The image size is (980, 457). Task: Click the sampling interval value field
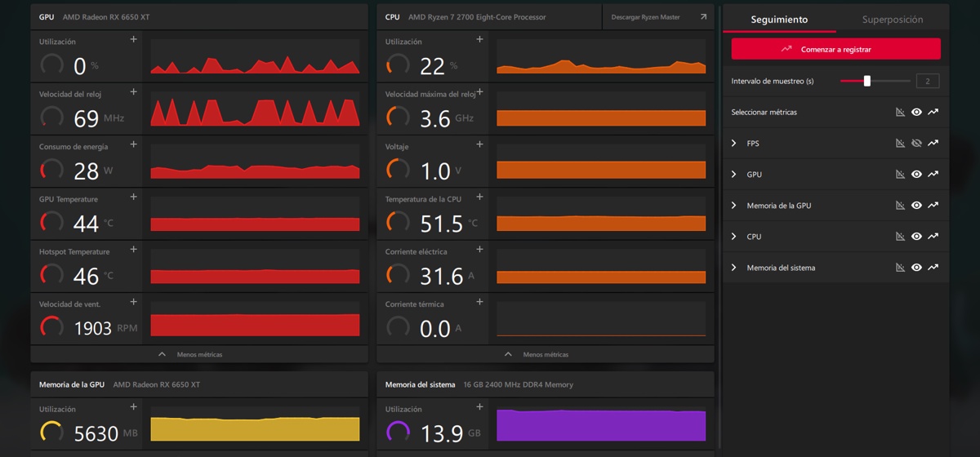pyautogui.click(x=927, y=81)
